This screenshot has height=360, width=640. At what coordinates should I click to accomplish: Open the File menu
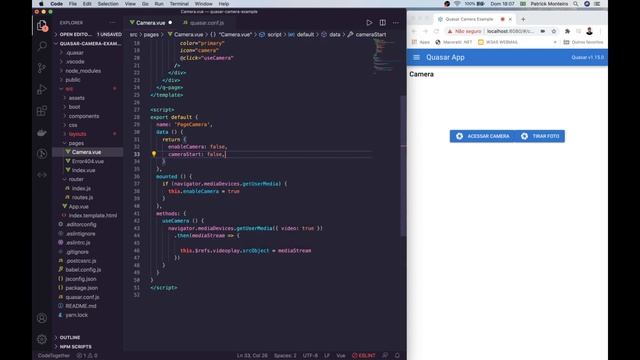click(x=73, y=4)
